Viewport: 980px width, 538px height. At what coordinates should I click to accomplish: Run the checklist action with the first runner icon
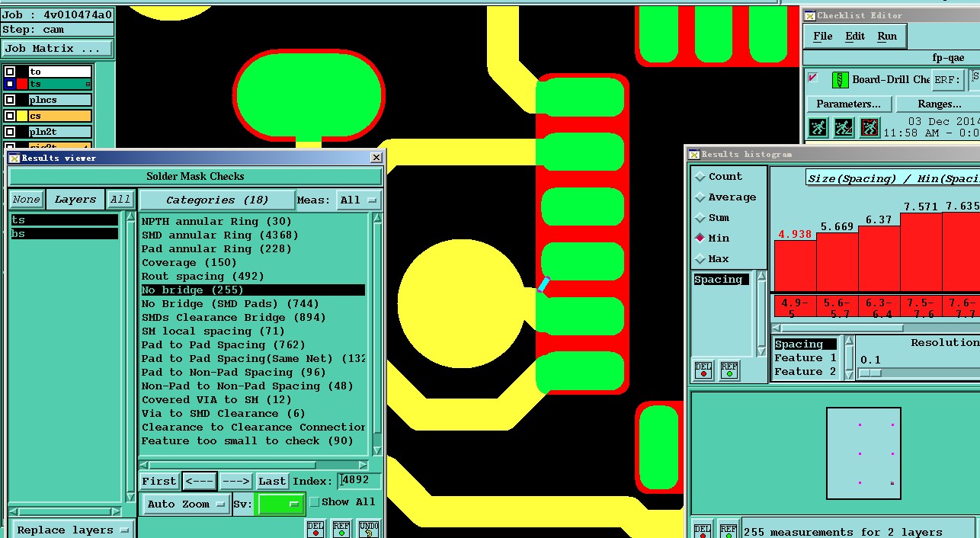click(x=818, y=127)
